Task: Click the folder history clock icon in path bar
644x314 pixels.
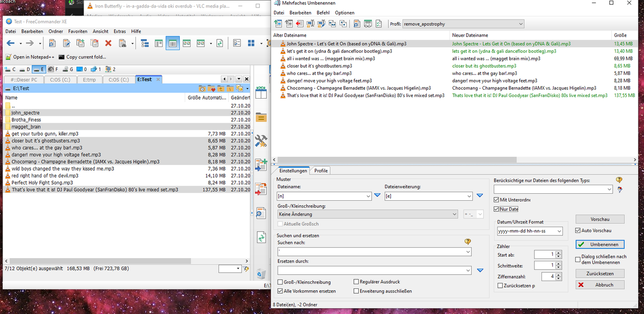Action: (x=202, y=89)
